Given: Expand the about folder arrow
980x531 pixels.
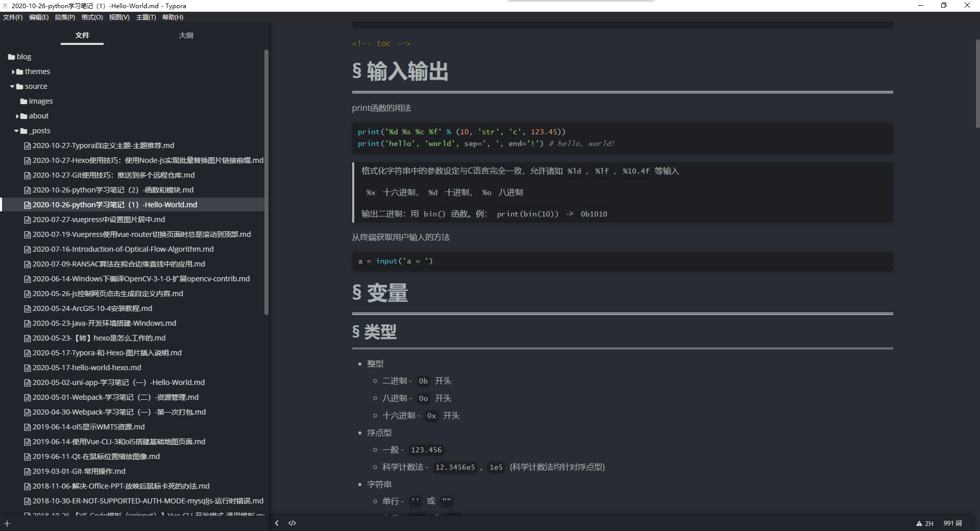Looking at the screenshot, I should tap(17, 116).
